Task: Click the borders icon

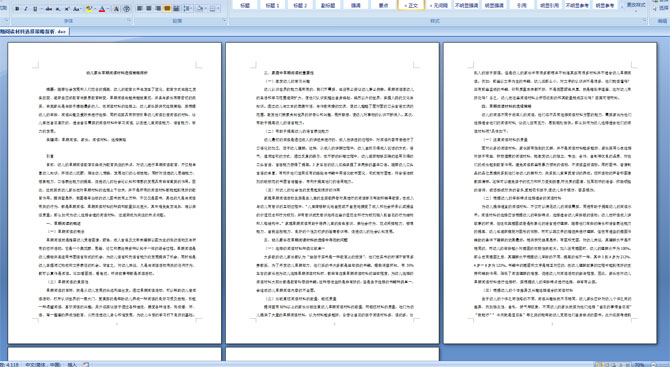Action: 213,9
